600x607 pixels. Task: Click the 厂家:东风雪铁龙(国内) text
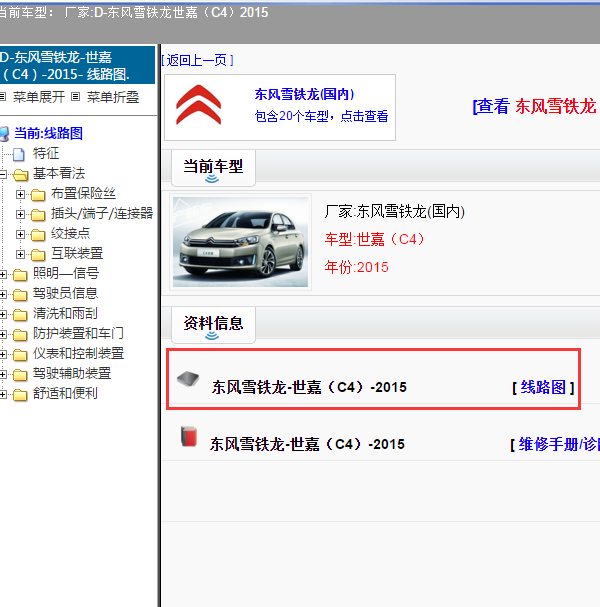click(x=394, y=211)
